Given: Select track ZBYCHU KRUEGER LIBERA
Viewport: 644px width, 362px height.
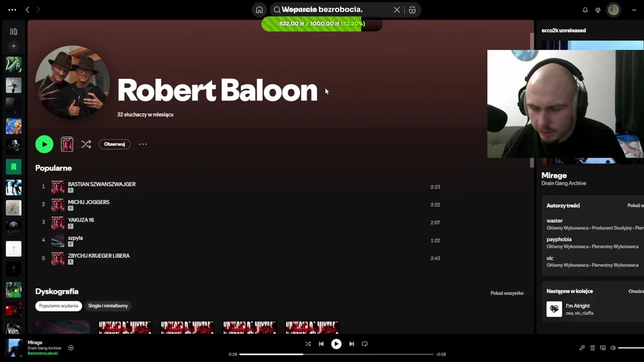Looking at the screenshot, I should click(x=99, y=255).
